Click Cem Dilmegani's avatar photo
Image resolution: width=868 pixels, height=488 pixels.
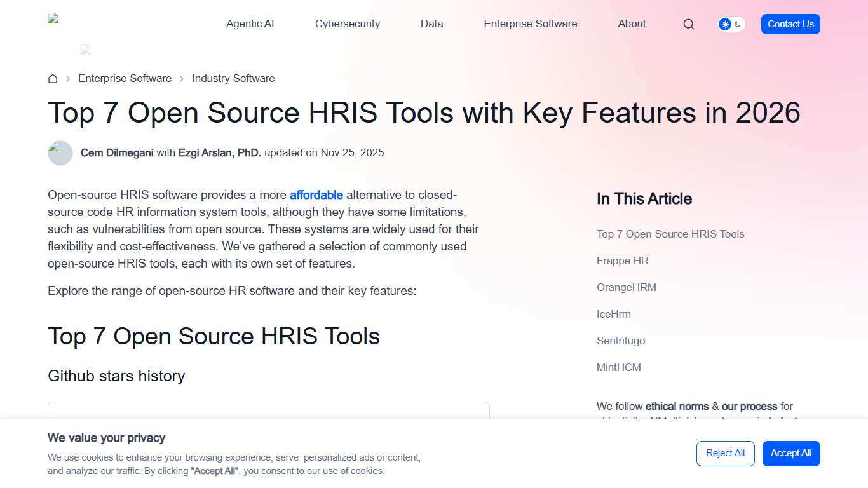(60, 152)
